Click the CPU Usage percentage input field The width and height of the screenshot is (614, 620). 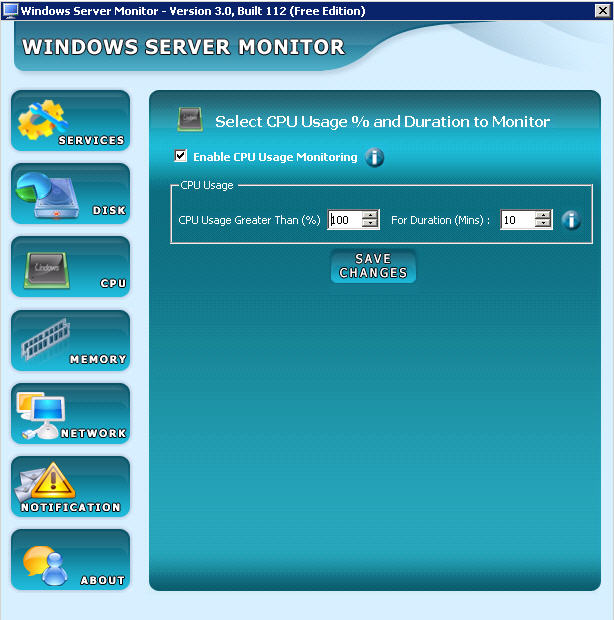pos(345,219)
